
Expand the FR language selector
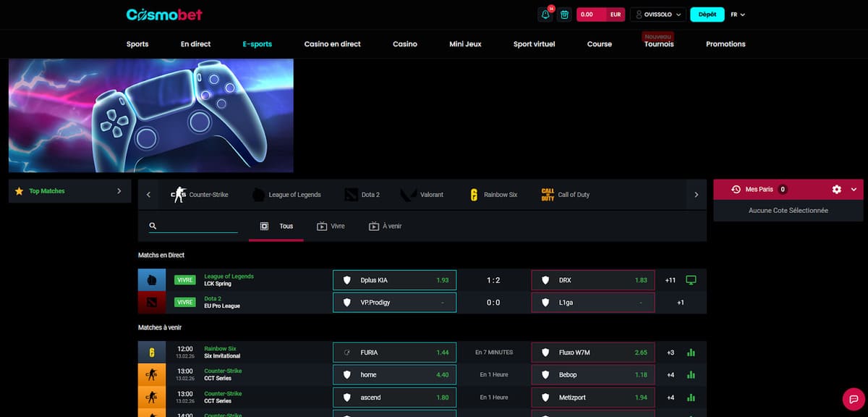point(738,14)
